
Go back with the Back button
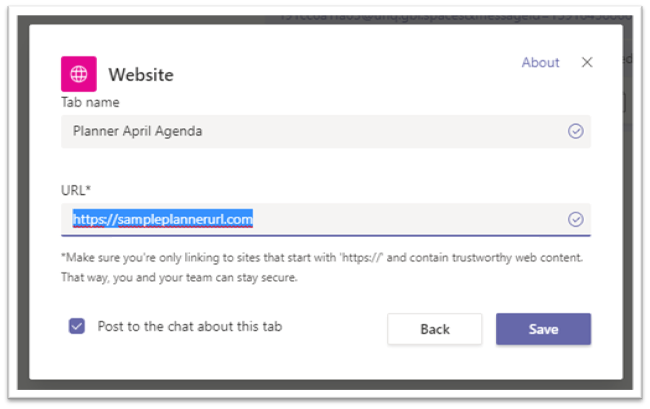pyautogui.click(x=434, y=329)
